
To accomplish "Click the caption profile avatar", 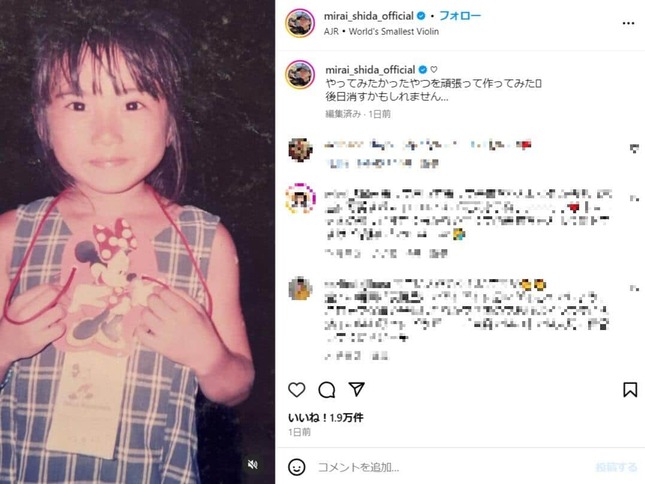I will tap(300, 74).
